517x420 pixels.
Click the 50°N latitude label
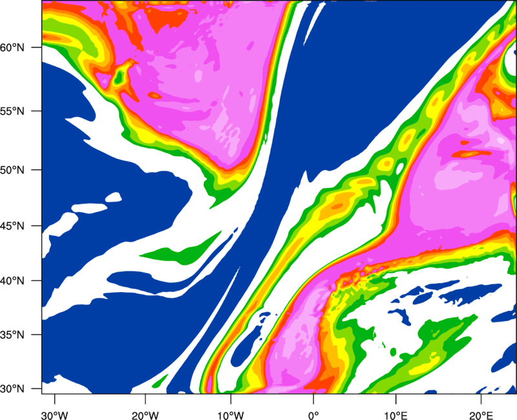12,170
